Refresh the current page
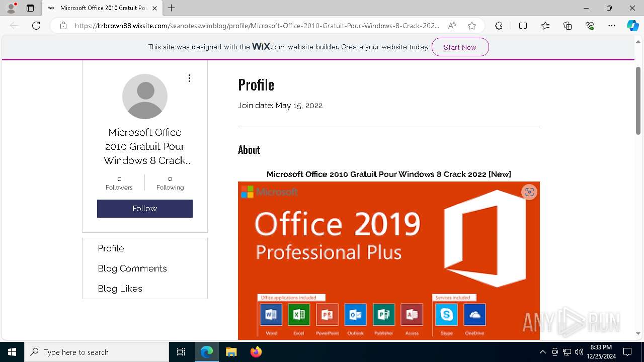644x362 pixels. tap(36, 26)
